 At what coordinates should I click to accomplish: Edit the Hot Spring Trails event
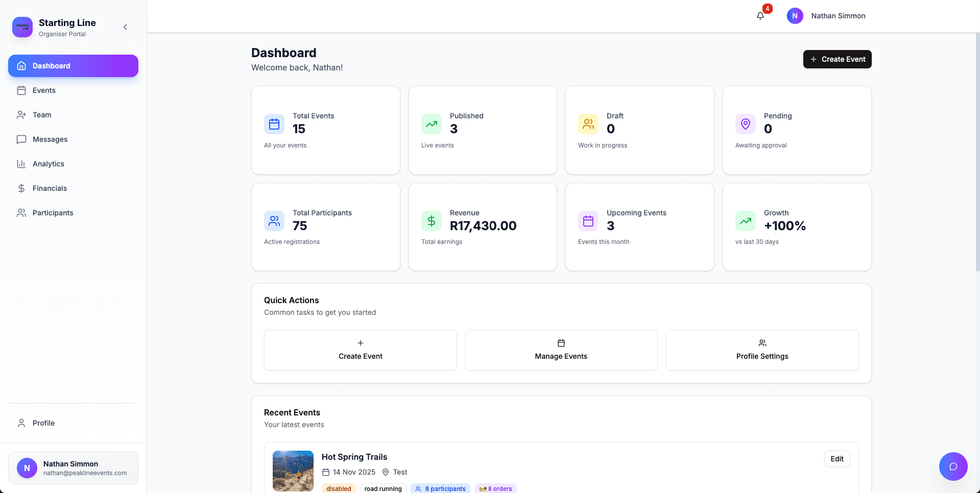(x=837, y=459)
